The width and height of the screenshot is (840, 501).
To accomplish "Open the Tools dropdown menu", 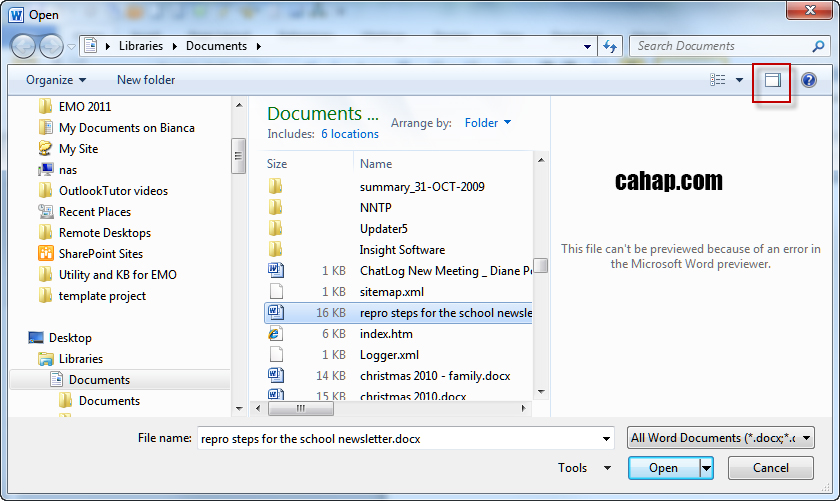I will 579,468.
